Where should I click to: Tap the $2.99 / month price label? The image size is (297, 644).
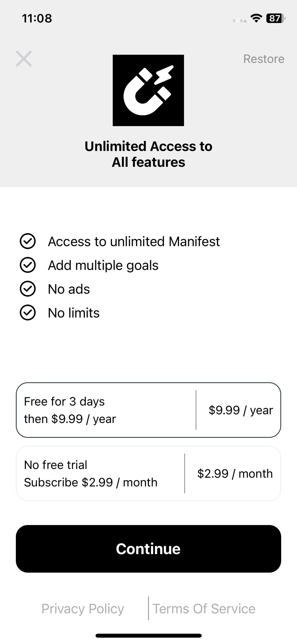click(235, 473)
